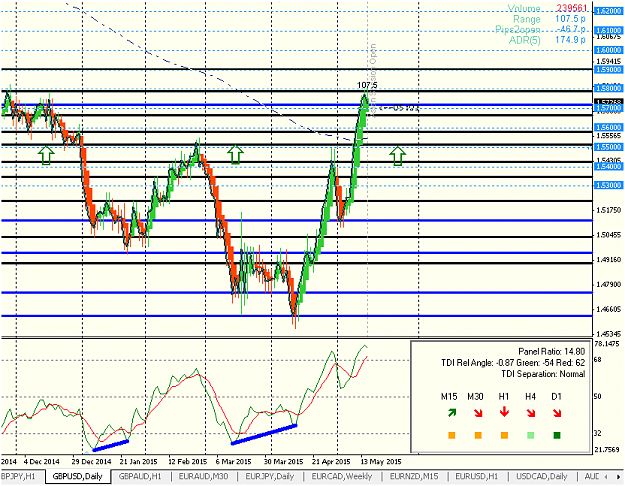Click the 6 Mar 2015 date label
625x486 pixels.
tap(234, 462)
